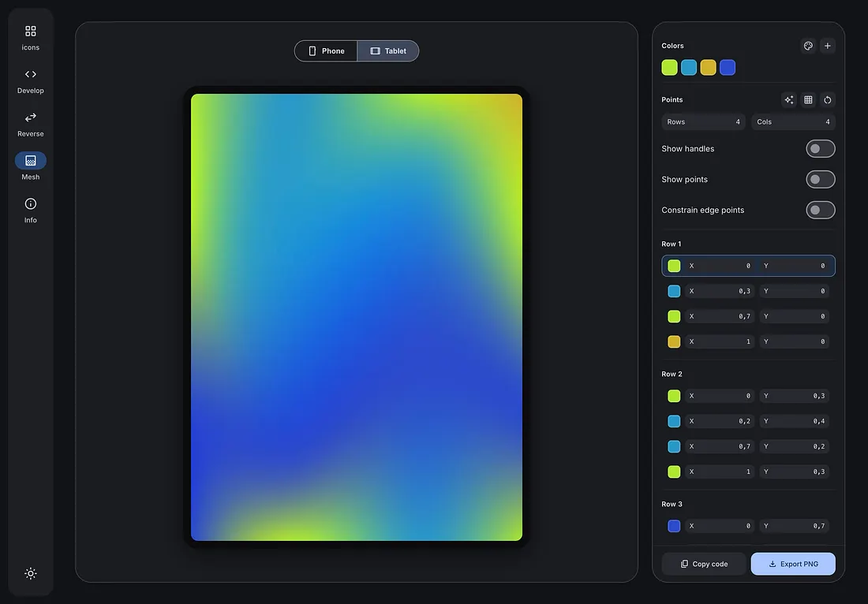Edit the Rows count field
Screen dimensions: 868x604
704,121
